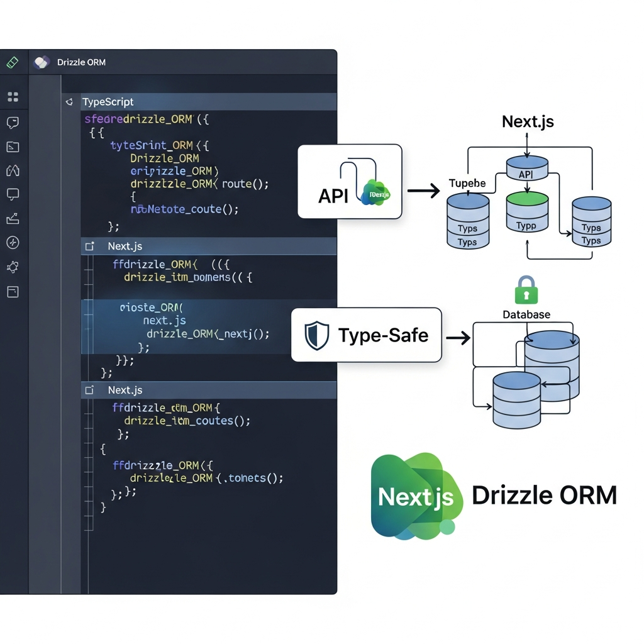Click the sfearedrizzle_ORM code line

click(147, 119)
